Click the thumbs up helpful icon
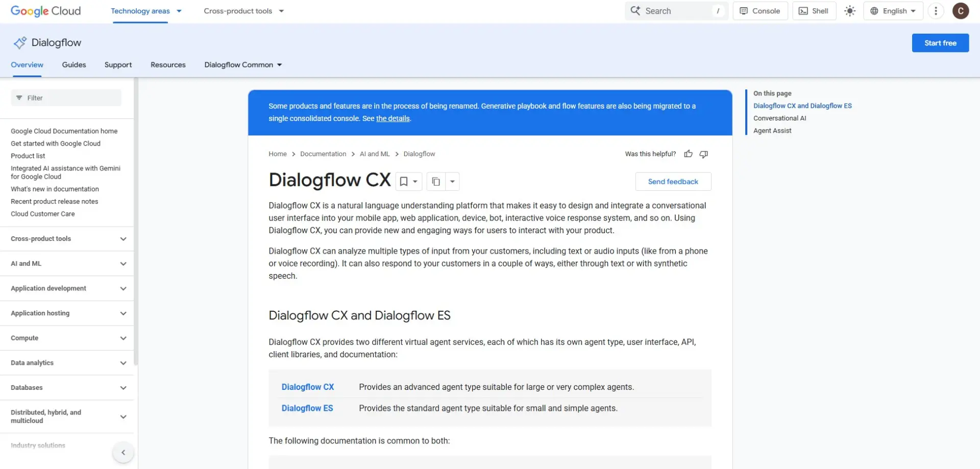This screenshot has height=469, width=980. coord(688,154)
